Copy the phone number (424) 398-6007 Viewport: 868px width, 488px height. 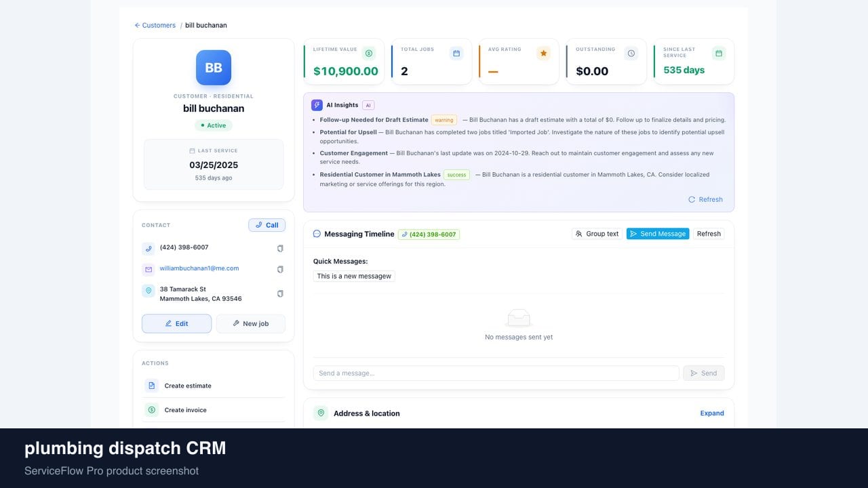(x=280, y=249)
